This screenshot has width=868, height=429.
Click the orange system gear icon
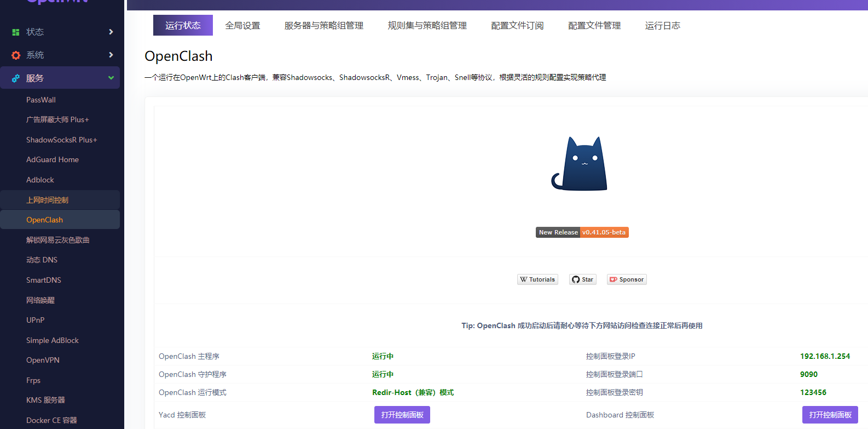[16, 55]
